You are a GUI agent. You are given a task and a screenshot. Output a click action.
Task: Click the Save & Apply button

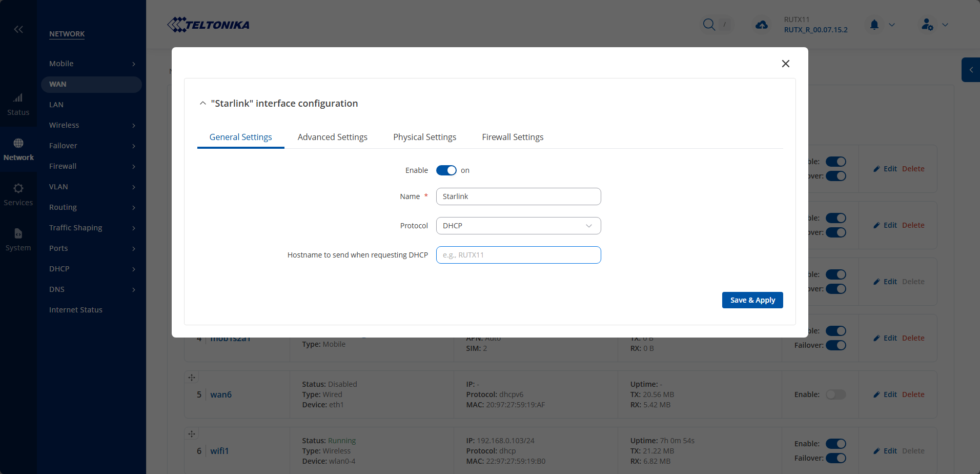click(x=752, y=300)
